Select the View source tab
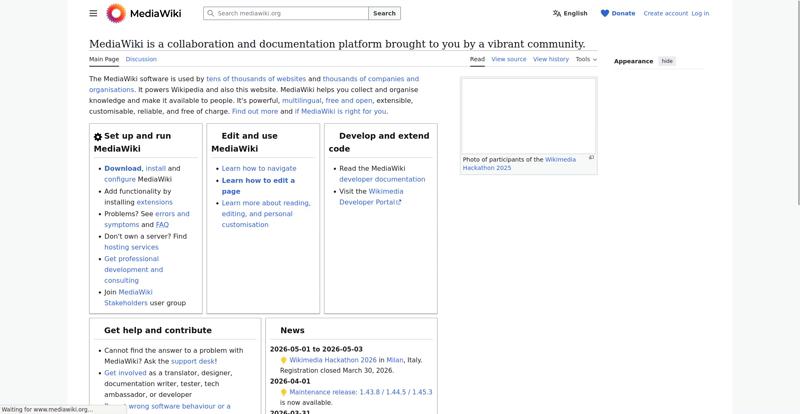The width and height of the screenshot is (800, 414). pos(508,59)
